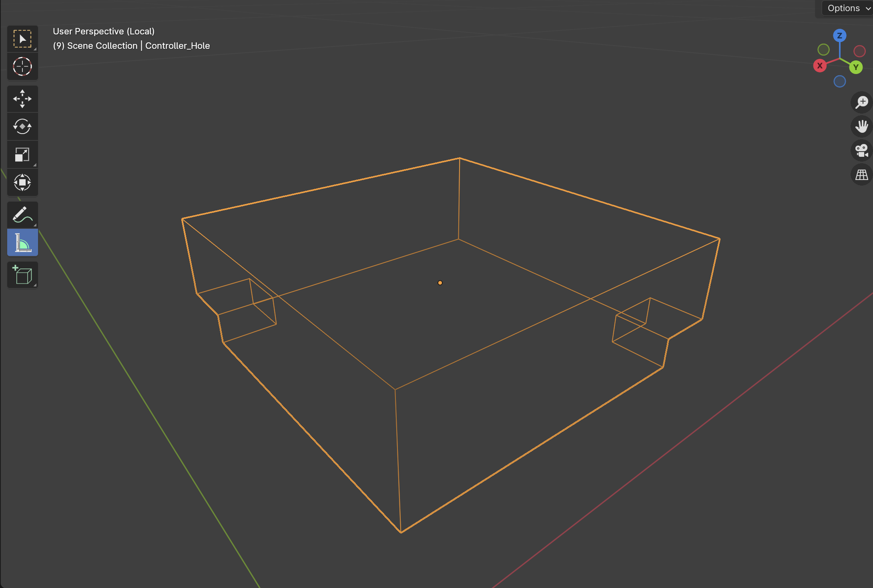Choose the Add Cube tool
The image size is (873, 588).
click(x=22, y=275)
